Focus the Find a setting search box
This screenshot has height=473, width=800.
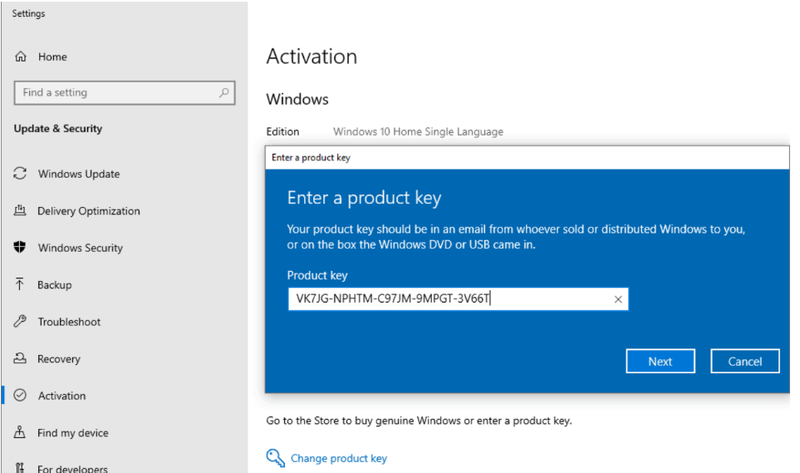point(124,92)
